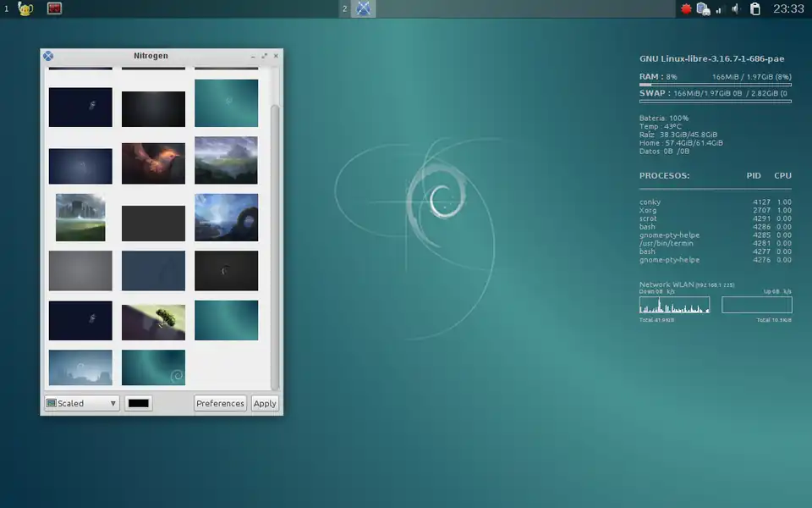The height and width of the screenshot is (508, 812).
Task: Select the fiery phoenix wallpaper thumbnail
Action: coord(153,161)
